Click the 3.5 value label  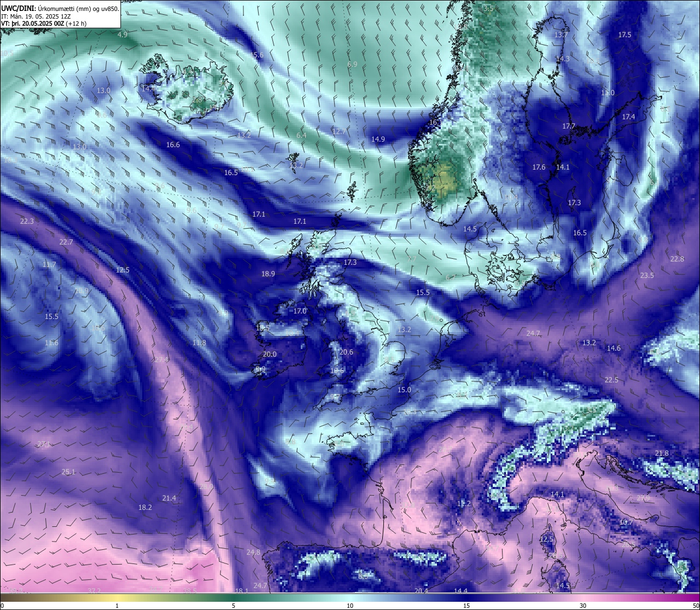[x=488, y=8]
